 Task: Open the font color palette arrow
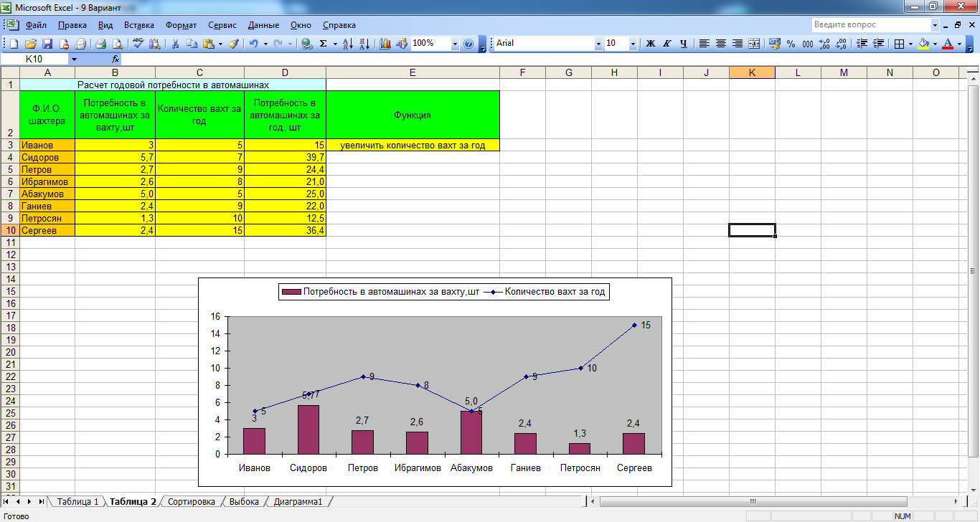(960, 44)
